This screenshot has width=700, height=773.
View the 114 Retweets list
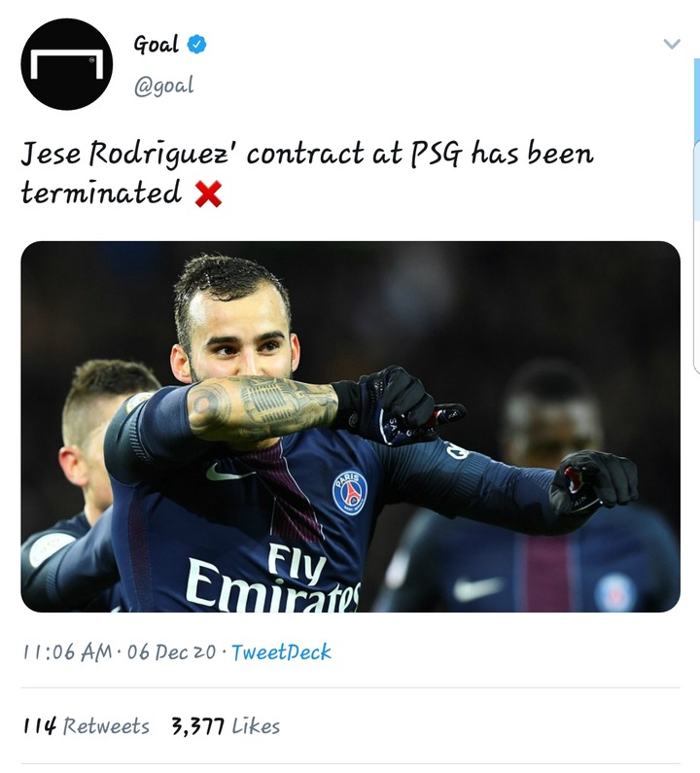86,726
